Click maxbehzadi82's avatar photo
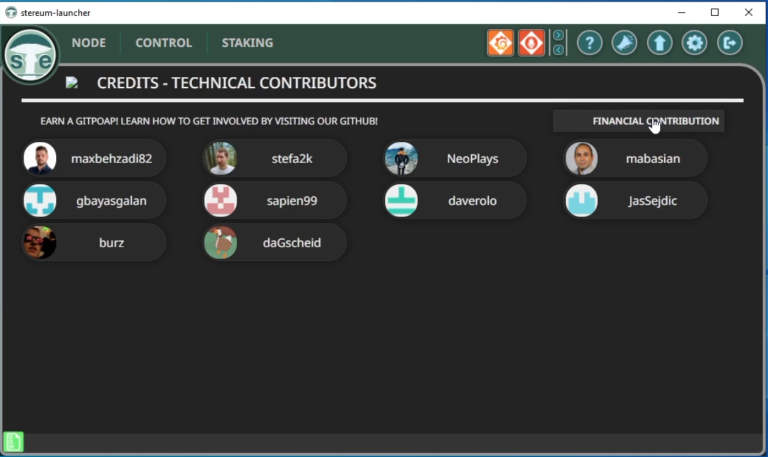The height and width of the screenshot is (457, 768). (x=40, y=159)
